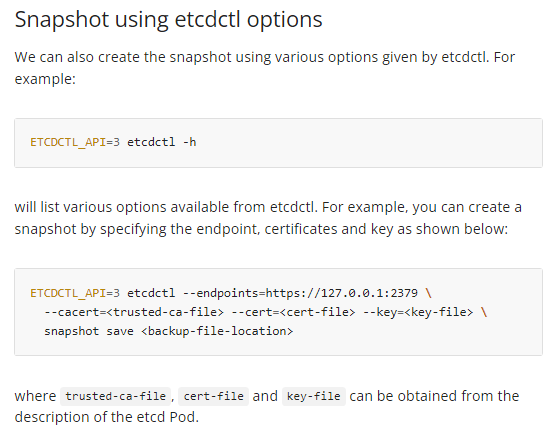This screenshot has width=549, height=435.
Task: Click the <backup-file-location> placeholder
Action: click(x=217, y=331)
